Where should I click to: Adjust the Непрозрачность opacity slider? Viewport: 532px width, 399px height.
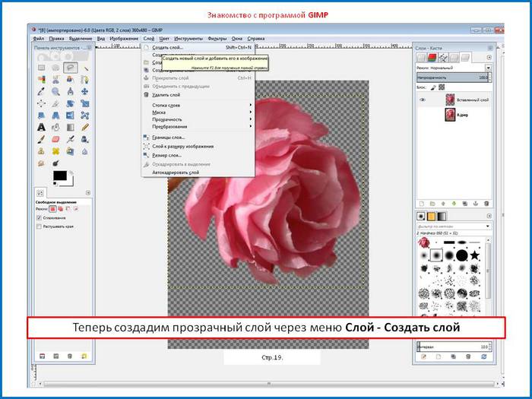(x=454, y=78)
